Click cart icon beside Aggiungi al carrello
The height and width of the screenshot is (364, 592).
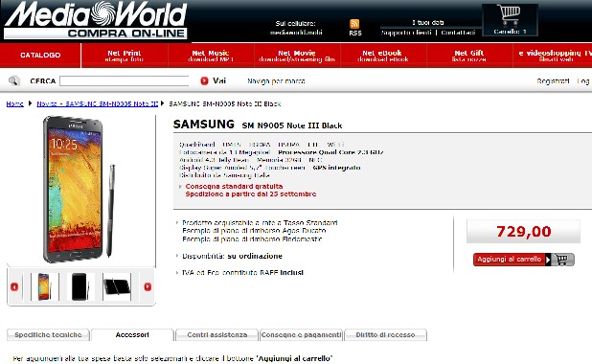[562, 260]
